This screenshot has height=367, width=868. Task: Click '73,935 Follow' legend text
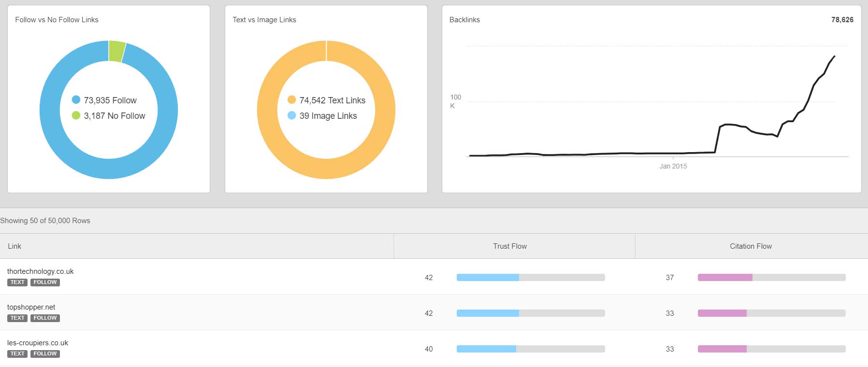click(x=110, y=100)
